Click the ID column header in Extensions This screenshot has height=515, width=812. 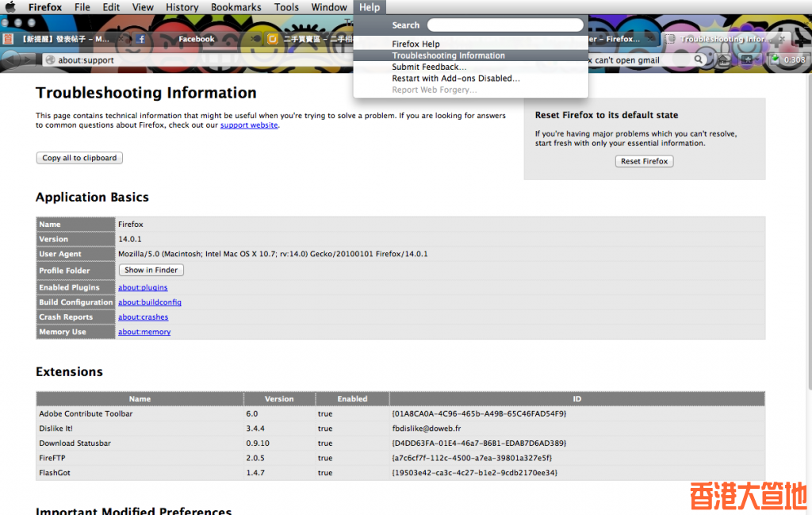click(577, 399)
